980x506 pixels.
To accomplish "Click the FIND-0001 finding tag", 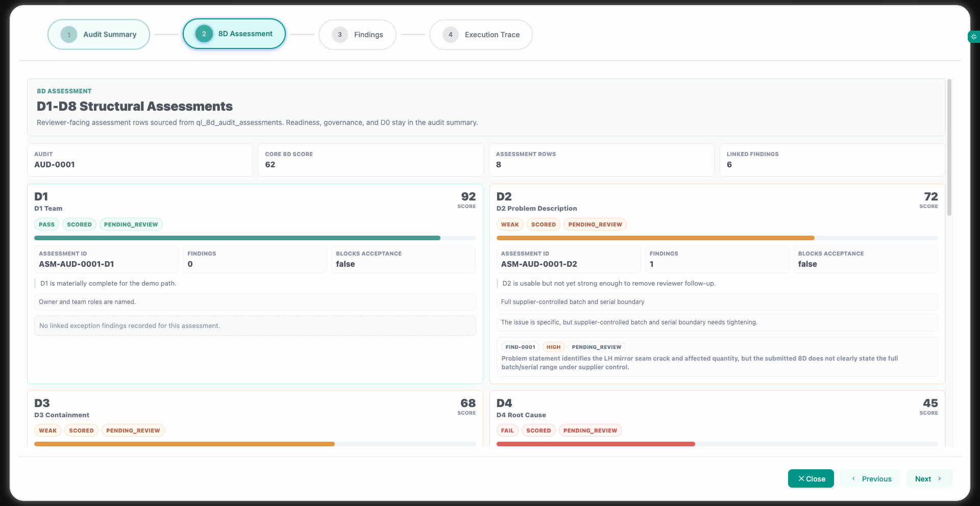I will (520, 347).
